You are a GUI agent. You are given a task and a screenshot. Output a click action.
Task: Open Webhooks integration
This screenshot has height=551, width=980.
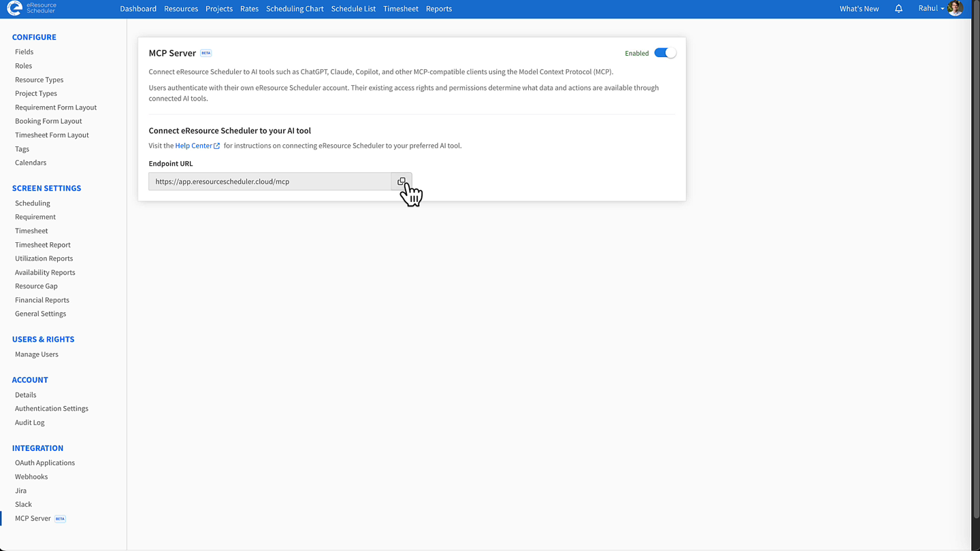point(31,477)
